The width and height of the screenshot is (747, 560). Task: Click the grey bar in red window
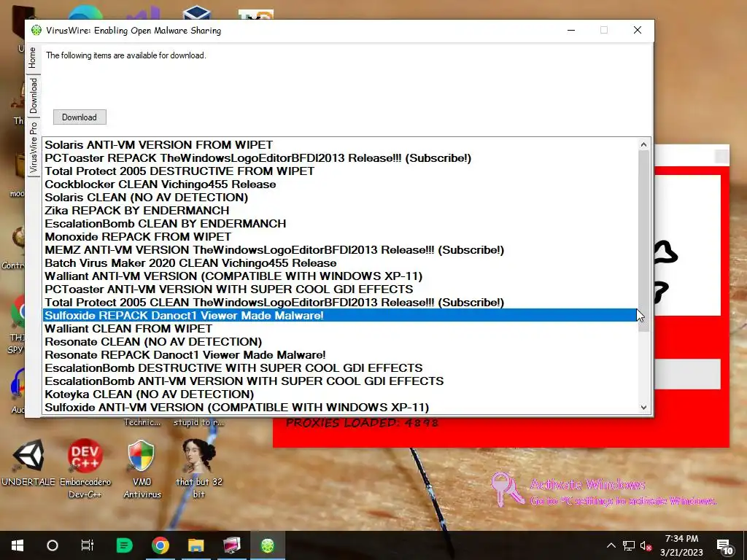click(687, 374)
